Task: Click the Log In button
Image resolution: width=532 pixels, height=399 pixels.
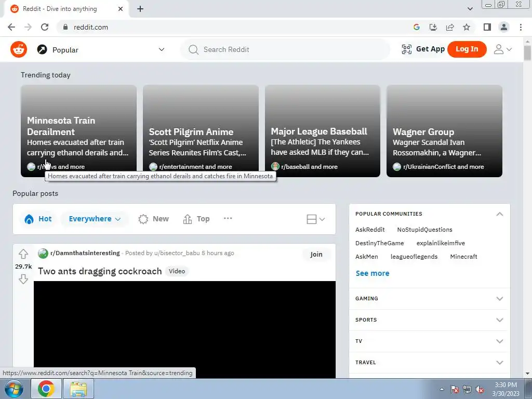Action: 467,49
